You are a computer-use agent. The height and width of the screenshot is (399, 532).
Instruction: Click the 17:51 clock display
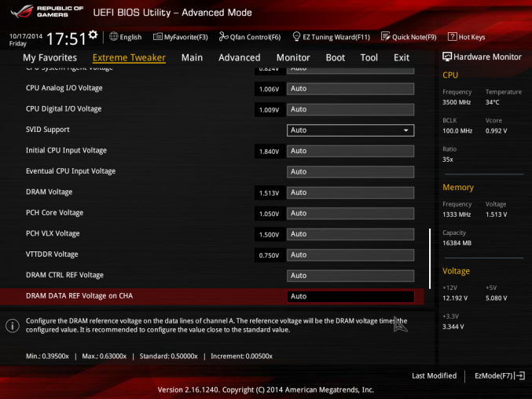pyautogui.click(x=66, y=38)
